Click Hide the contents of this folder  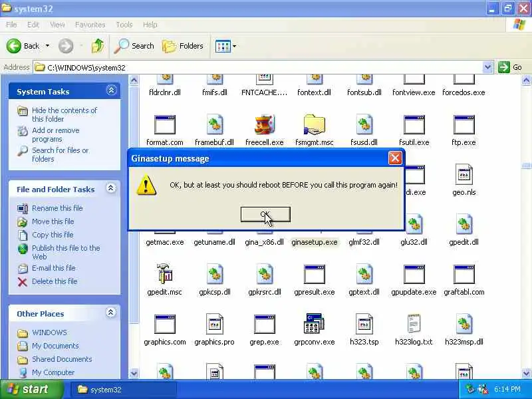[64, 114]
